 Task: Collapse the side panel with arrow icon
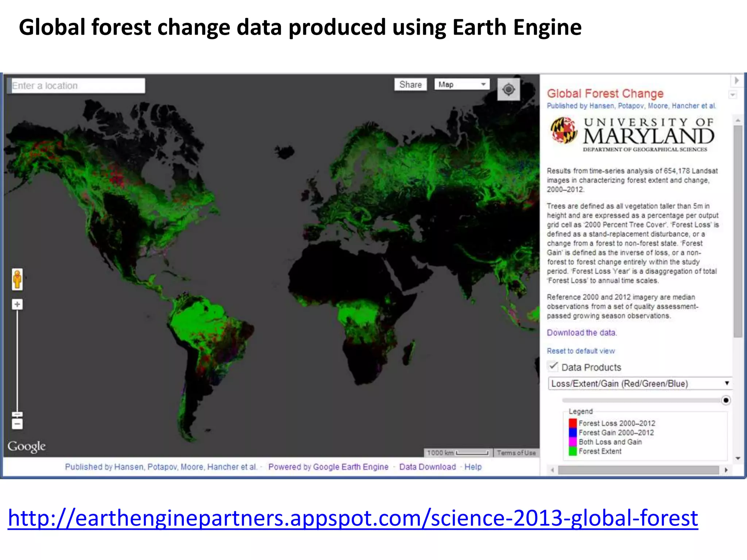click(x=736, y=80)
